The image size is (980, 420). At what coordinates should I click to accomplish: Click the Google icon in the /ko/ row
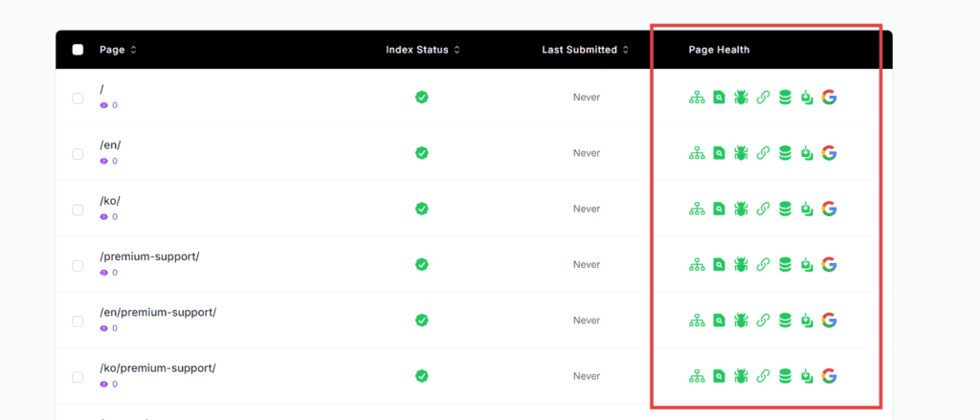point(830,209)
